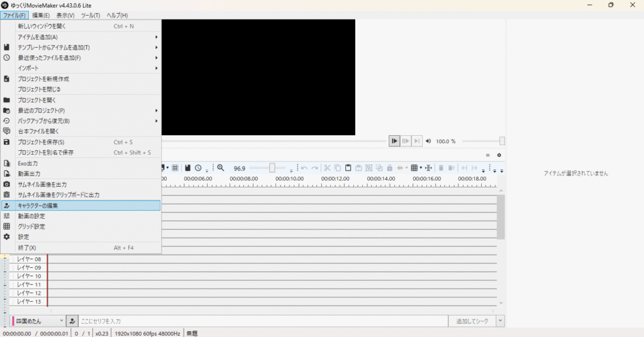Expand the アイテムを追加(A) submenu
This screenshot has height=337, width=644.
[82, 37]
